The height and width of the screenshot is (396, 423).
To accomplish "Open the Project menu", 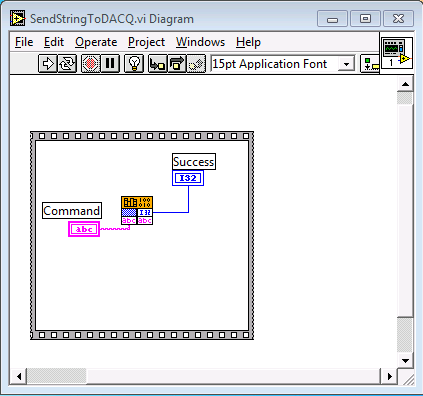I will pyautogui.click(x=146, y=42).
